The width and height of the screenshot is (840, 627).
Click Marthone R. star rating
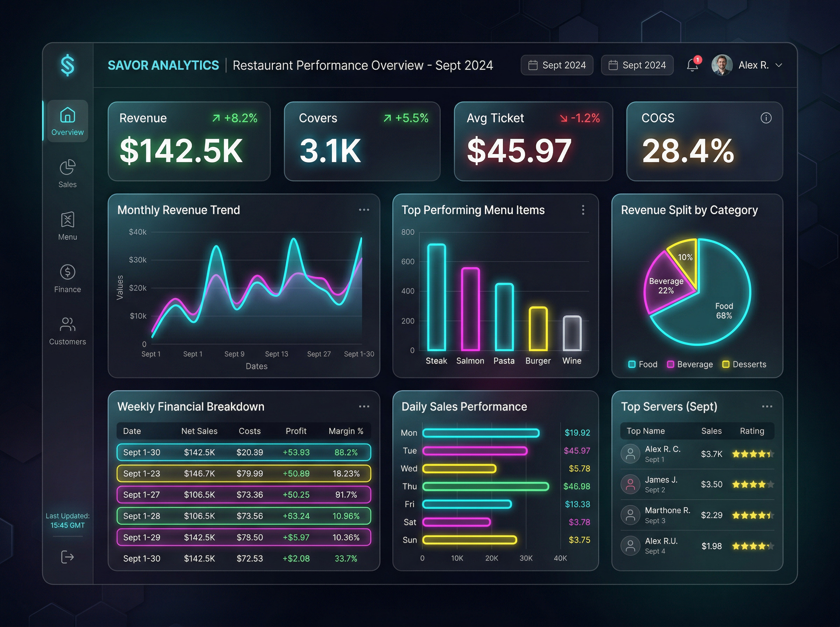(x=753, y=515)
